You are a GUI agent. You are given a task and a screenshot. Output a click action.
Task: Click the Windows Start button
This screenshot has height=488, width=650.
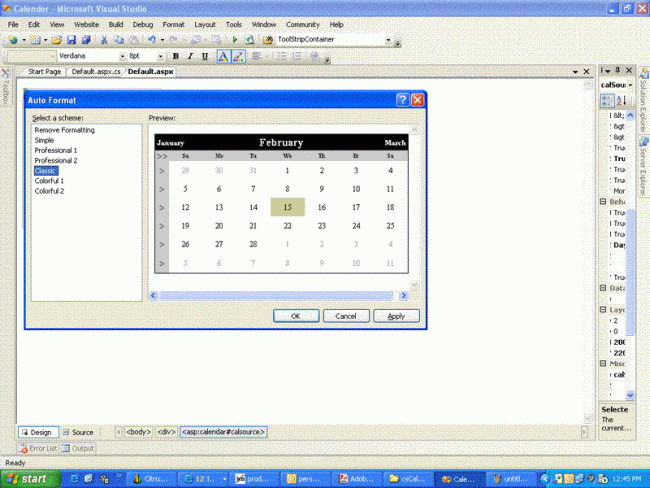[30, 479]
